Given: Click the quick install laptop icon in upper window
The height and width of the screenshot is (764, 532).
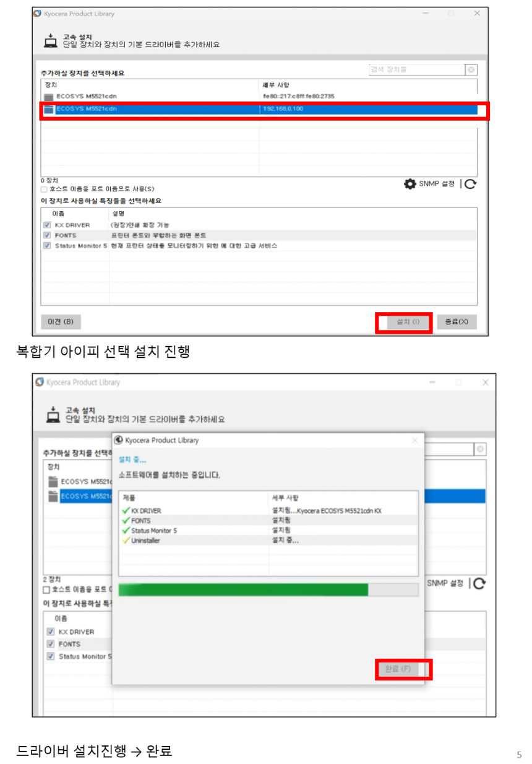Looking at the screenshot, I should click(51, 41).
